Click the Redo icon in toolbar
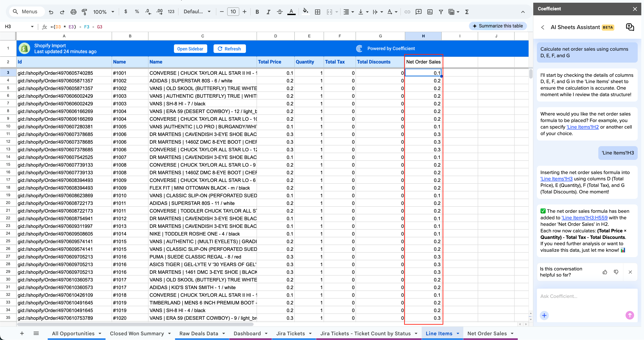This screenshot has height=340, width=644. (62, 12)
